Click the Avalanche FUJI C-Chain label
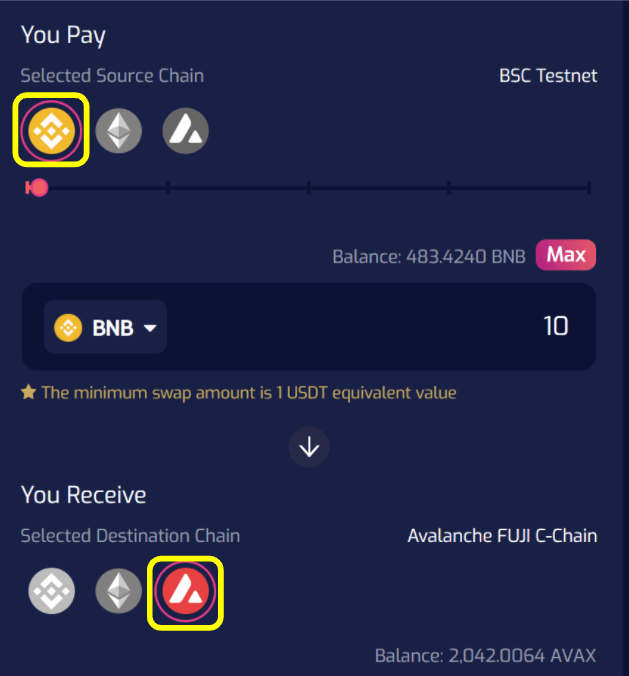Viewport: 629px width, 676px height. pyautogui.click(x=502, y=536)
